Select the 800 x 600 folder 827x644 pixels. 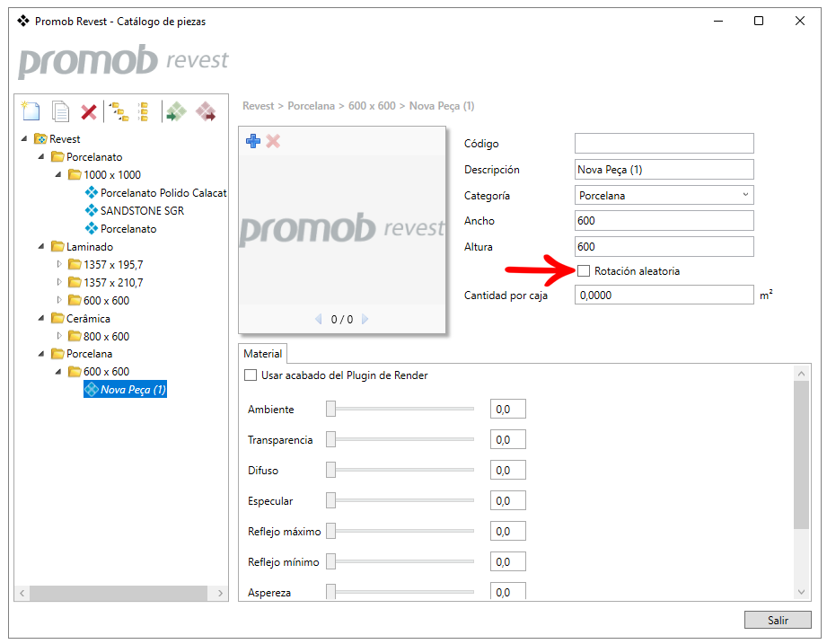click(99, 337)
